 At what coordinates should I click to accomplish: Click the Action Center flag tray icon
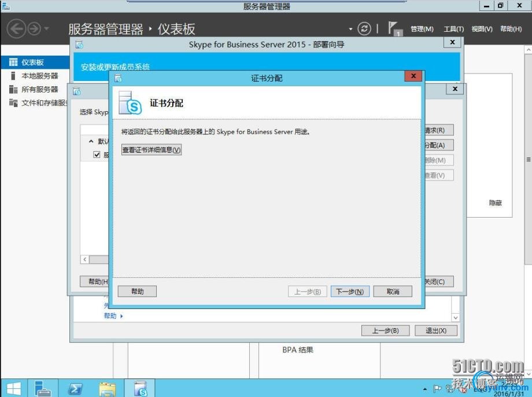437,388
